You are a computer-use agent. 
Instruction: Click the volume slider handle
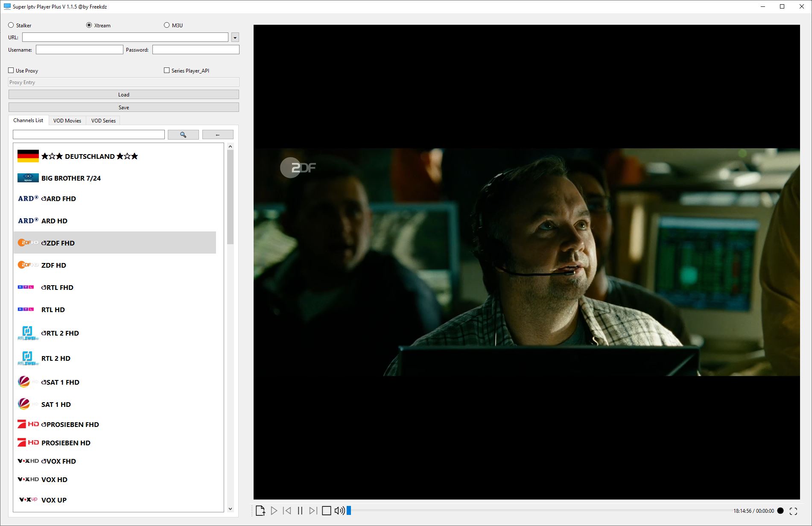(349, 511)
